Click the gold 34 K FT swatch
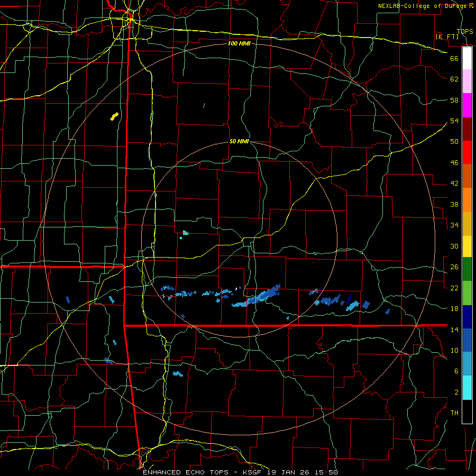 click(x=467, y=224)
